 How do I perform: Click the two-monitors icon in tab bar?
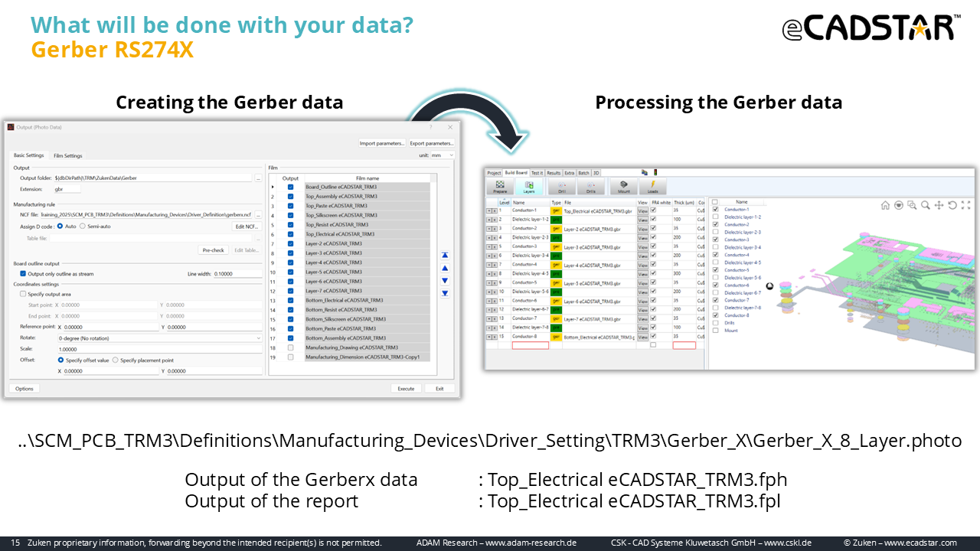pos(645,172)
